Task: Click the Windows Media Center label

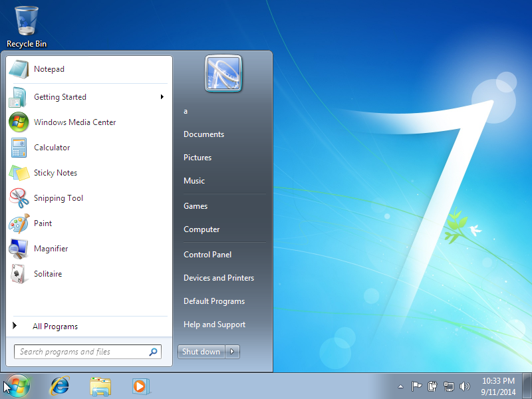Action: 75,122
